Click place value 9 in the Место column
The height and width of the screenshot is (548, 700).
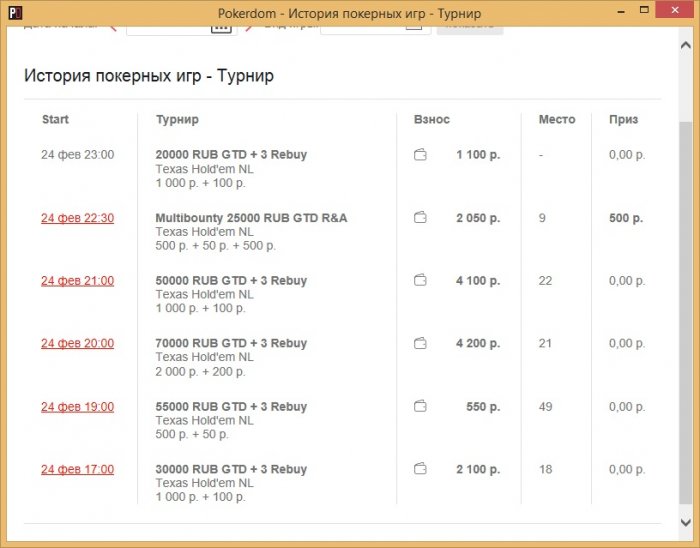542,218
